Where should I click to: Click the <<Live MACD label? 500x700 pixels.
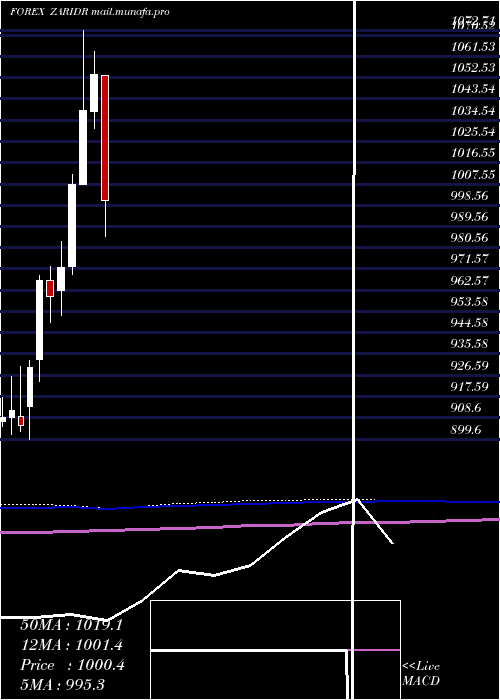pyautogui.click(x=421, y=674)
